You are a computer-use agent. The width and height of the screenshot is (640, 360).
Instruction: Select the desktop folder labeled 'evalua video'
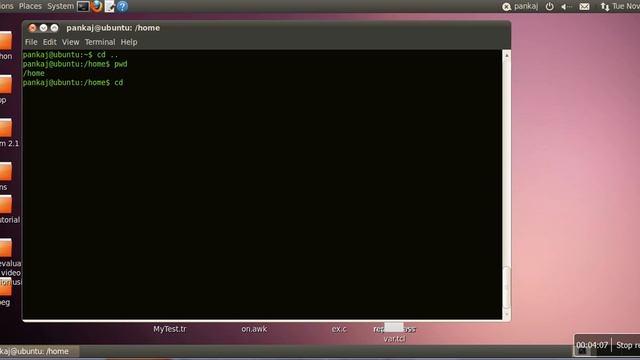pos(6,248)
